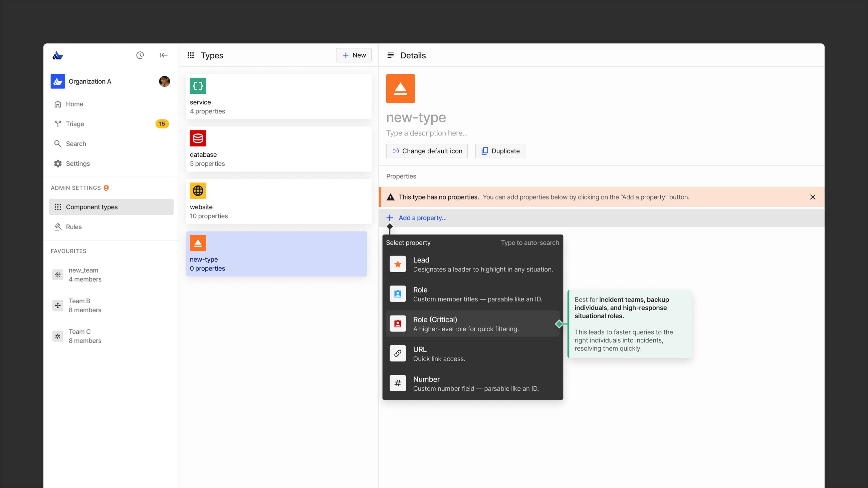
Task: Click the yellow website globe icon
Action: [198, 190]
